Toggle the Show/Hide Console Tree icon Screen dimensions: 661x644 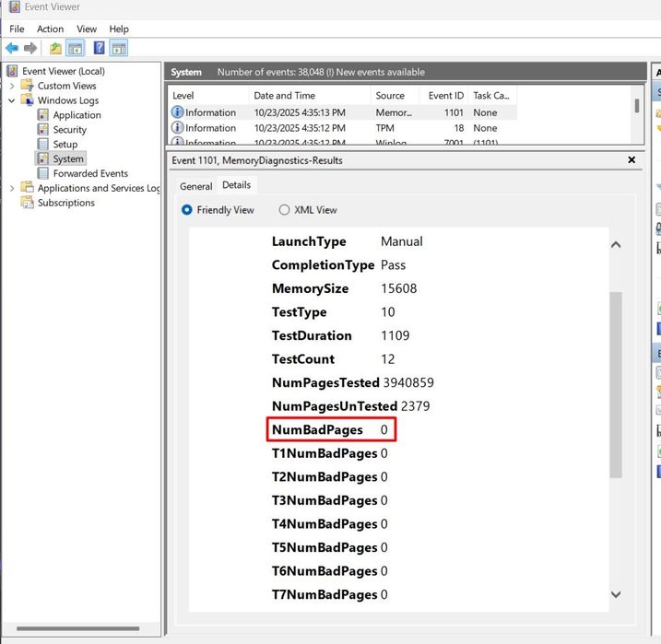coord(76,48)
